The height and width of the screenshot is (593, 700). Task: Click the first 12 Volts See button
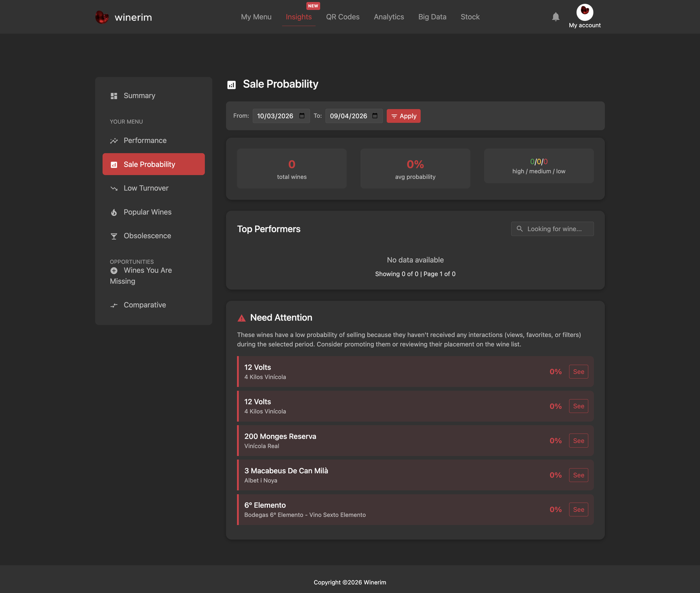(x=579, y=372)
